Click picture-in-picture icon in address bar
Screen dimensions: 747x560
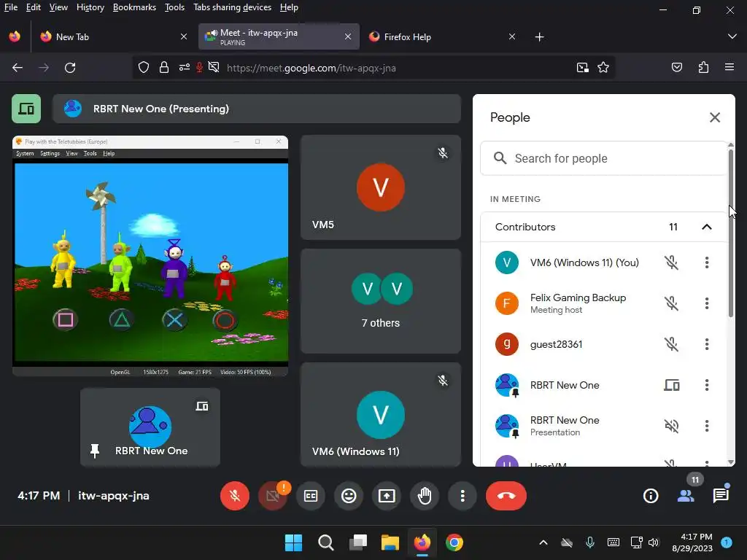pos(583,68)
